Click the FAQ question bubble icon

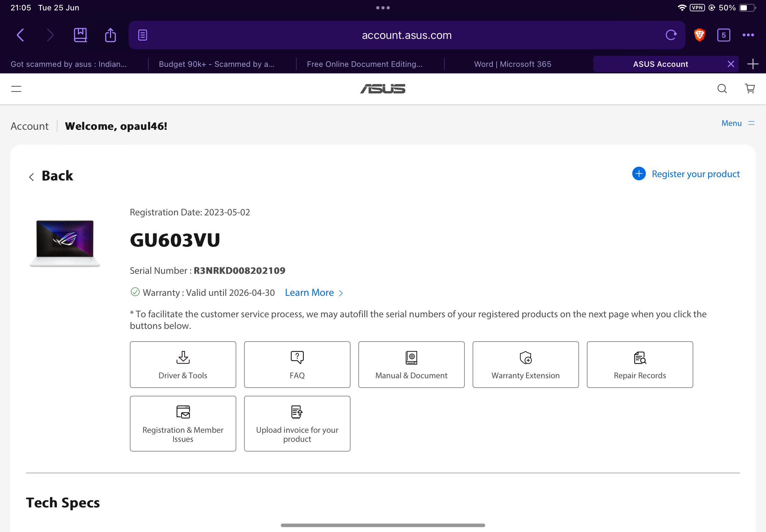coord(297,357)
